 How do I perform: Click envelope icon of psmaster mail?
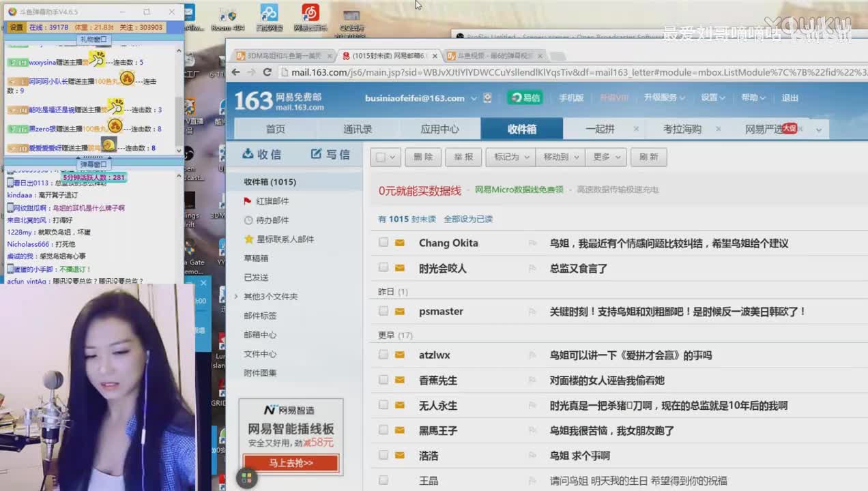400,311
